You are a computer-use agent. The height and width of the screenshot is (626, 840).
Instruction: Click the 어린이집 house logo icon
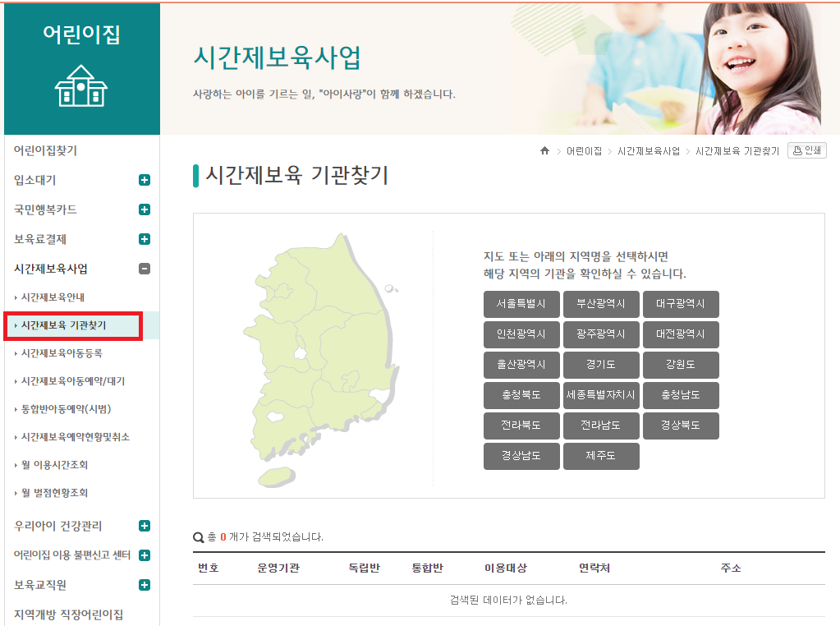[x=80, y=85]
